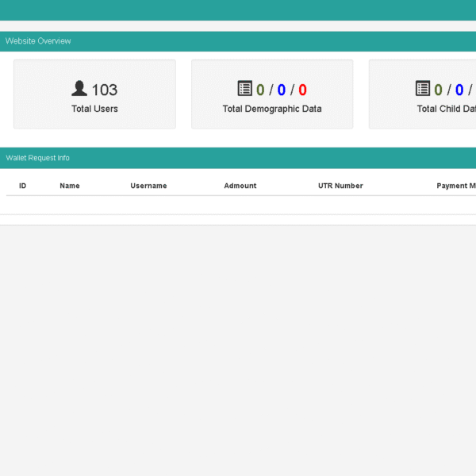Screen dimensions: 476x476
Task: Sort by the Name column header
Action: pyautogui.click(x=70, y=186)
